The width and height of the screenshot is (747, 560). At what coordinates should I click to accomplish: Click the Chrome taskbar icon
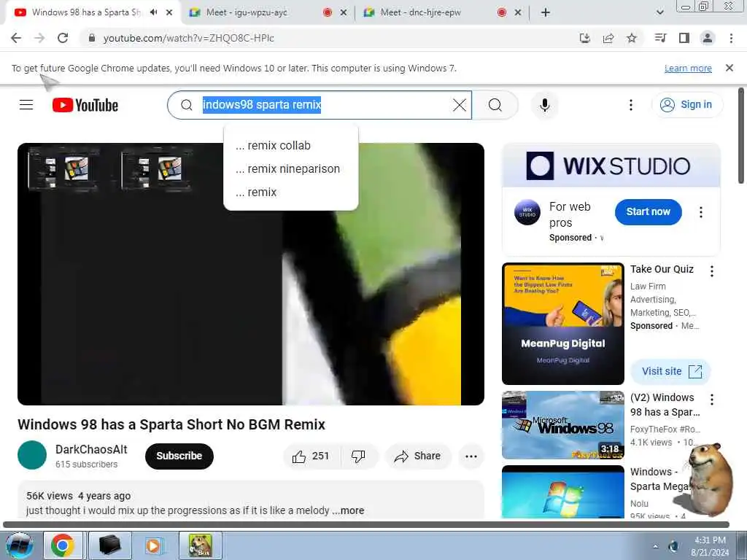[x=63, y=545]
